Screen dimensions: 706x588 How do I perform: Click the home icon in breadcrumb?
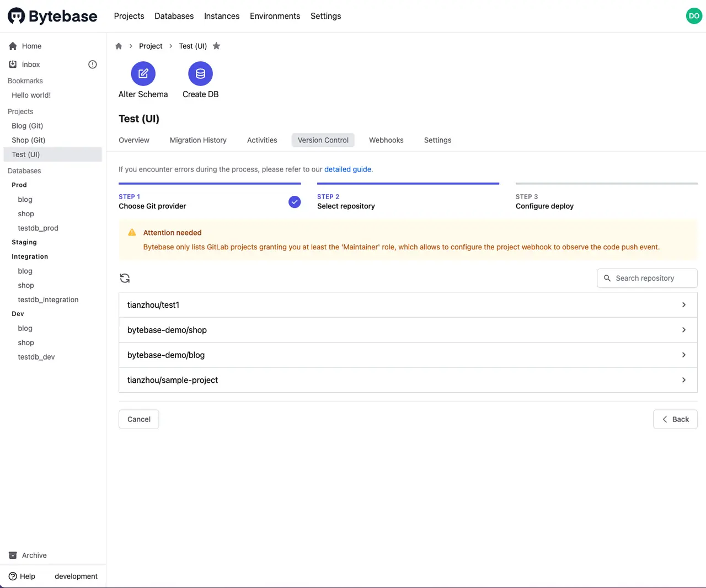tap(119, 46)
